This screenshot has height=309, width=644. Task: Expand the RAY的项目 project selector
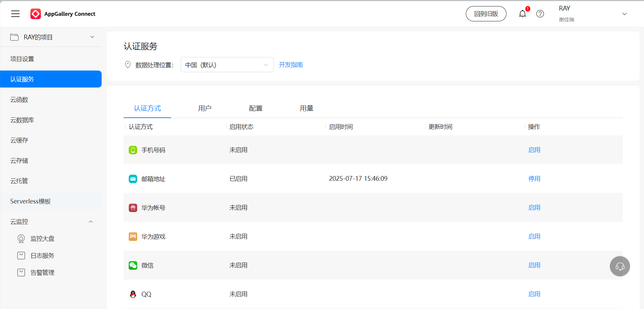click(x=92, y=37)
